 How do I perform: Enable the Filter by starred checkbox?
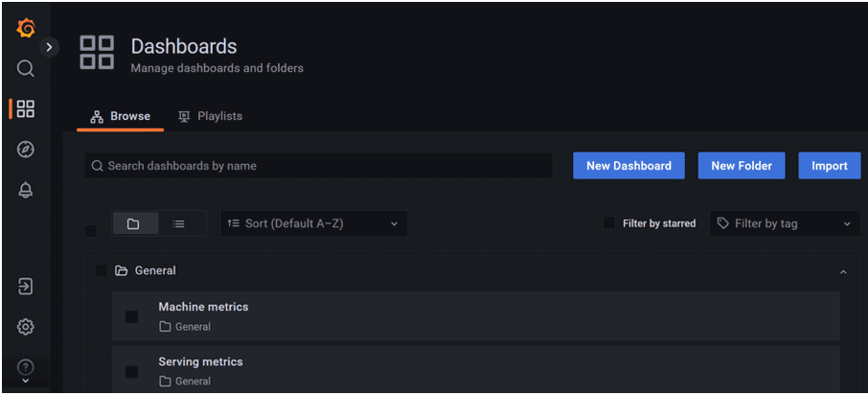(609, 223)
